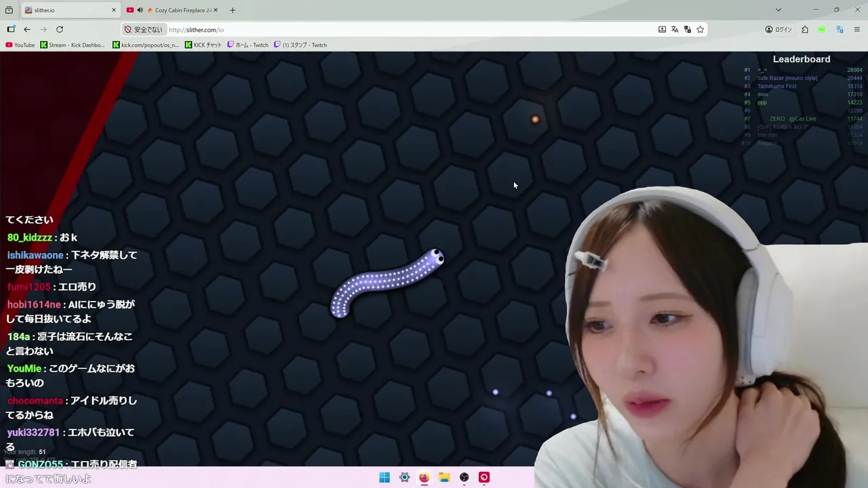Open the ホーム - Twitch bookmark
Image resolution: width=868 pixels, height=488 pixels.
coord(248,45)
